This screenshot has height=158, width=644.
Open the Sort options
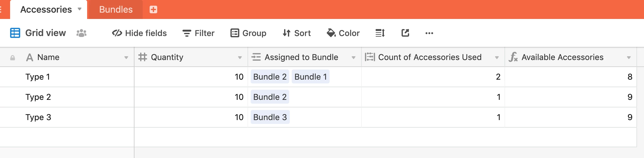click(297, 33)
